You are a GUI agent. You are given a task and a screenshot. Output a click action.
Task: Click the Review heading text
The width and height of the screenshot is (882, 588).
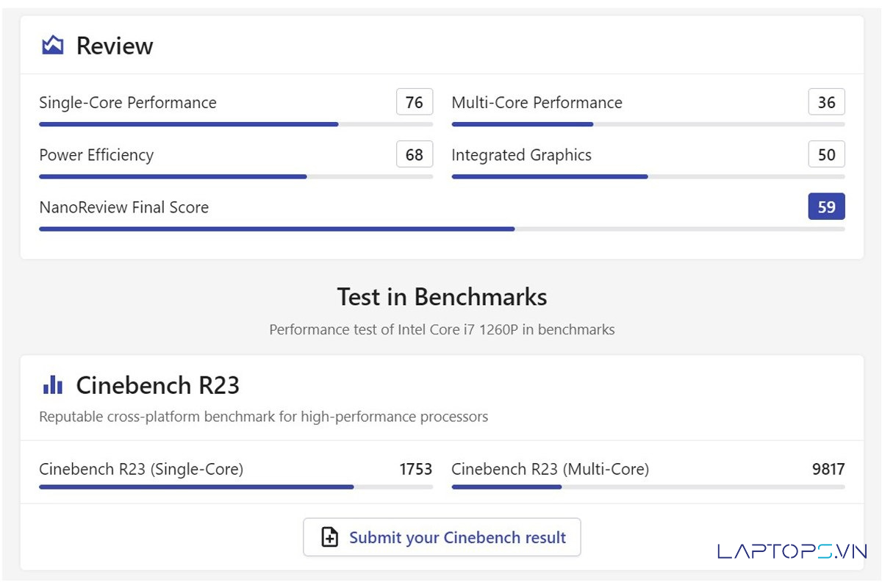pos(115,46)
